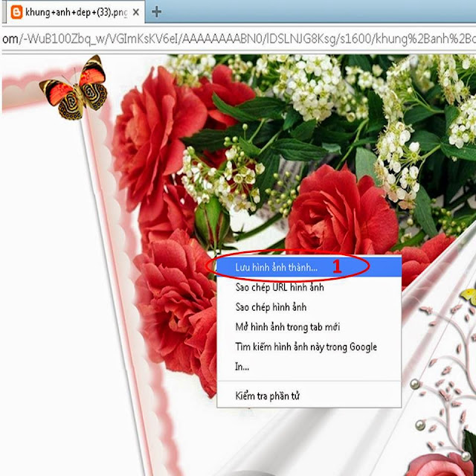This screenshot has width=476, height=476.
Task: Select "Tìm kiếm hình ảnh này trong Google"
Action: pyautogui.click(x=309, y=347)
